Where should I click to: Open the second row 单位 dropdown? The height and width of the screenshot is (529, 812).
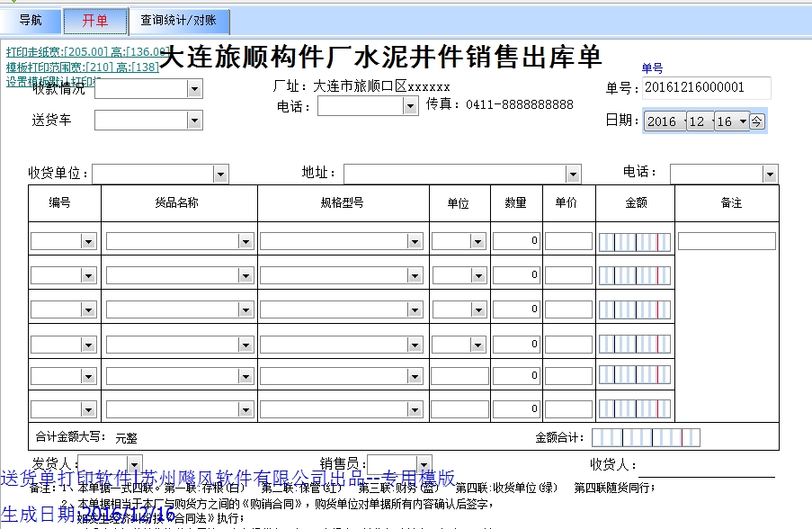pos(477,275)
